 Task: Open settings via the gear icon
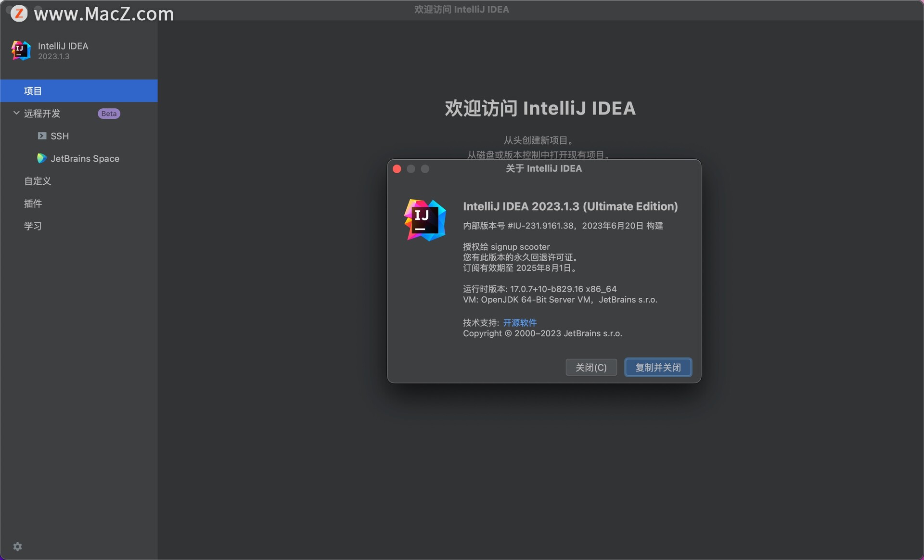[17, 547]
